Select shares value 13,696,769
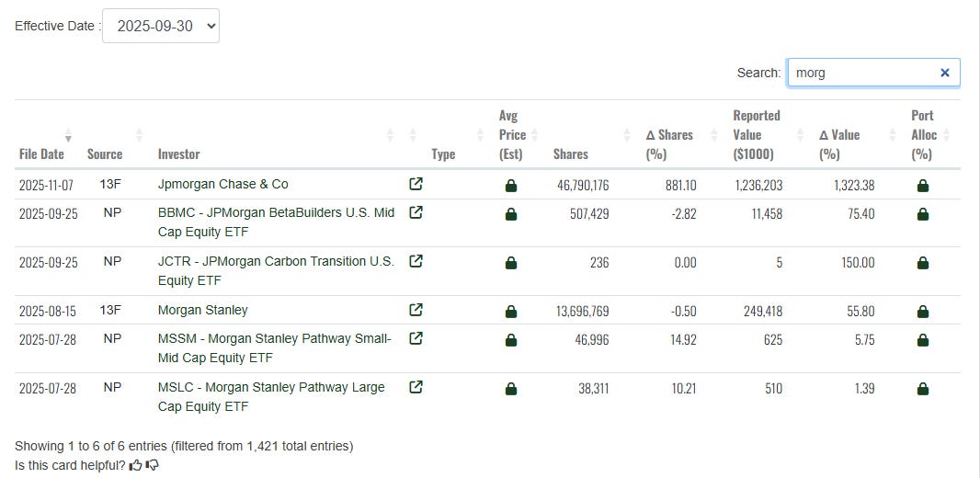The image size is (980, 478). tap(583, 312)
